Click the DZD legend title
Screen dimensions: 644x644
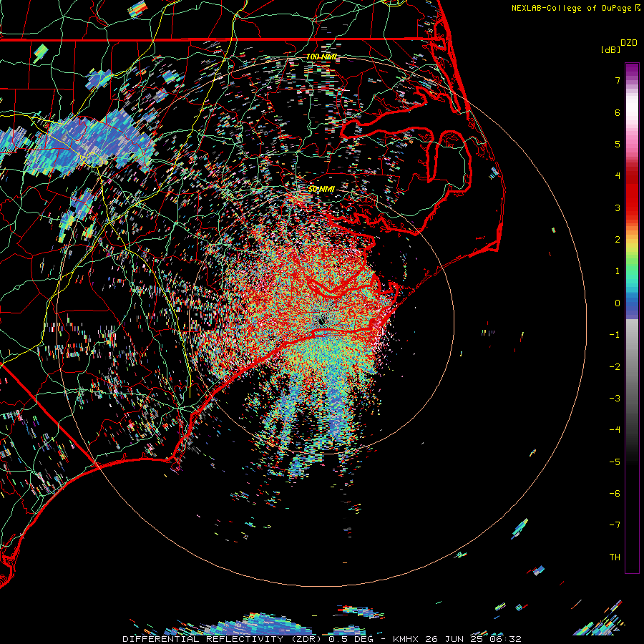(629, 42)
